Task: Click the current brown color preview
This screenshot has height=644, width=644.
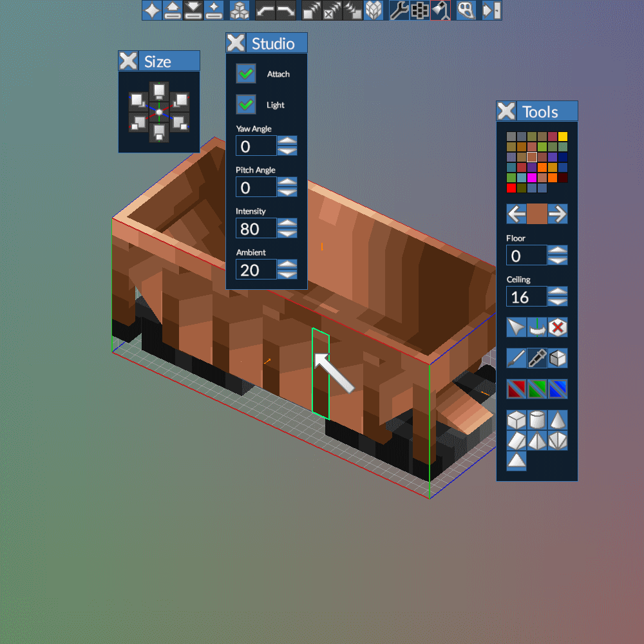Action: click(537, 214)
